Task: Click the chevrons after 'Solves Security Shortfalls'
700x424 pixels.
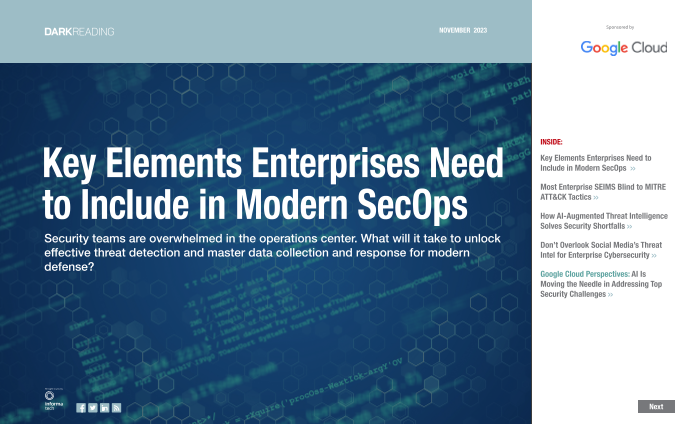Action: pos(629,227)
